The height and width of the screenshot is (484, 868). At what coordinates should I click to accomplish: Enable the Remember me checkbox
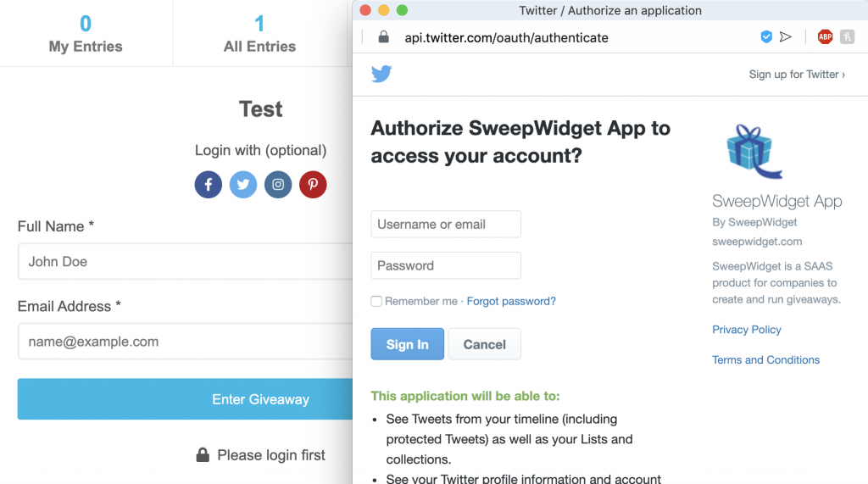tap(376, 301)
